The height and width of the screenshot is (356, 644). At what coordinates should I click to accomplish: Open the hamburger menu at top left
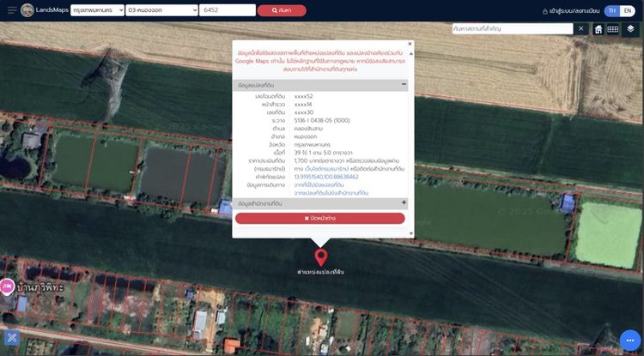tap(10, 10)
